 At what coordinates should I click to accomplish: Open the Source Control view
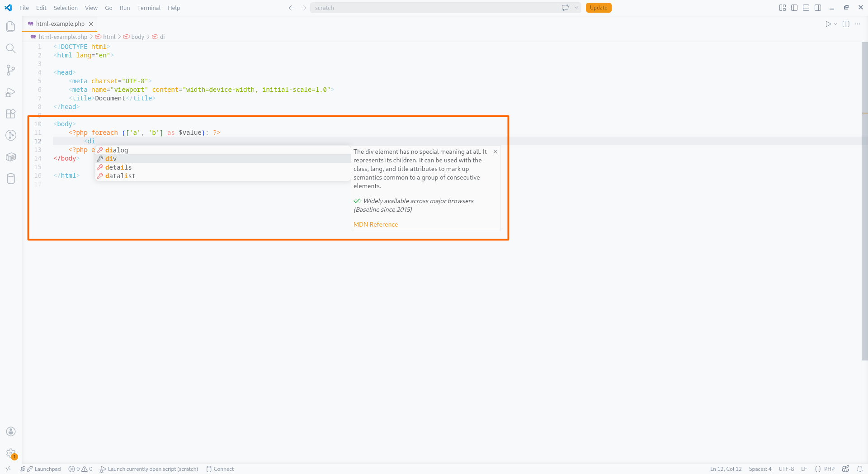(11, 70)
